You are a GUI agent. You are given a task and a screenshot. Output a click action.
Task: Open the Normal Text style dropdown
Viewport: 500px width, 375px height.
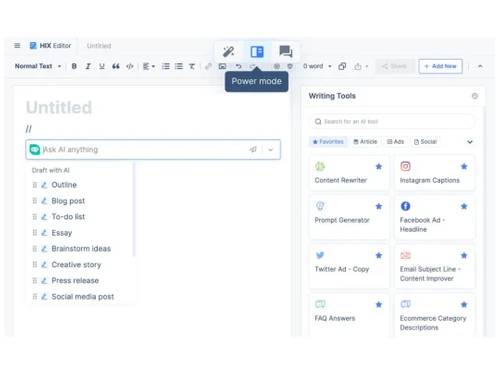(x=38, y=66)
